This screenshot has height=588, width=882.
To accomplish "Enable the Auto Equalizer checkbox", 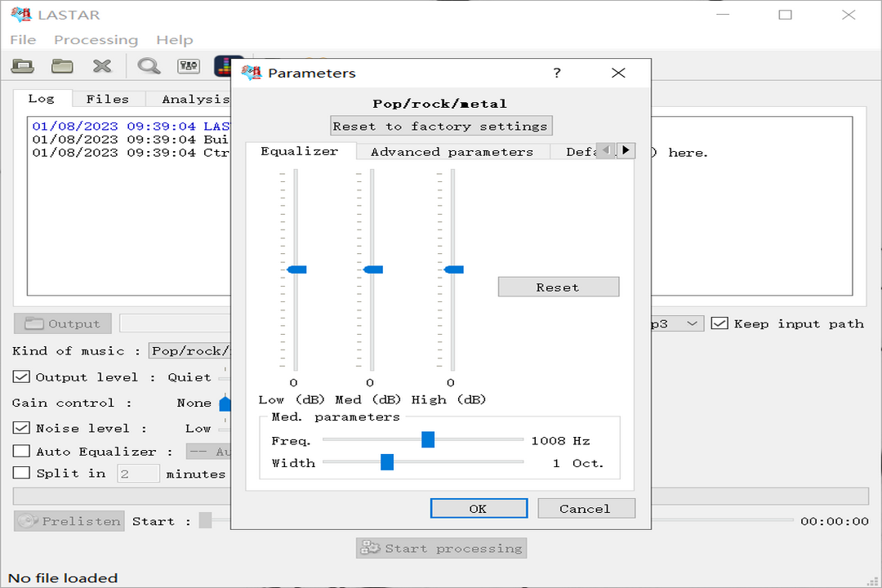I will coord(21,452).
